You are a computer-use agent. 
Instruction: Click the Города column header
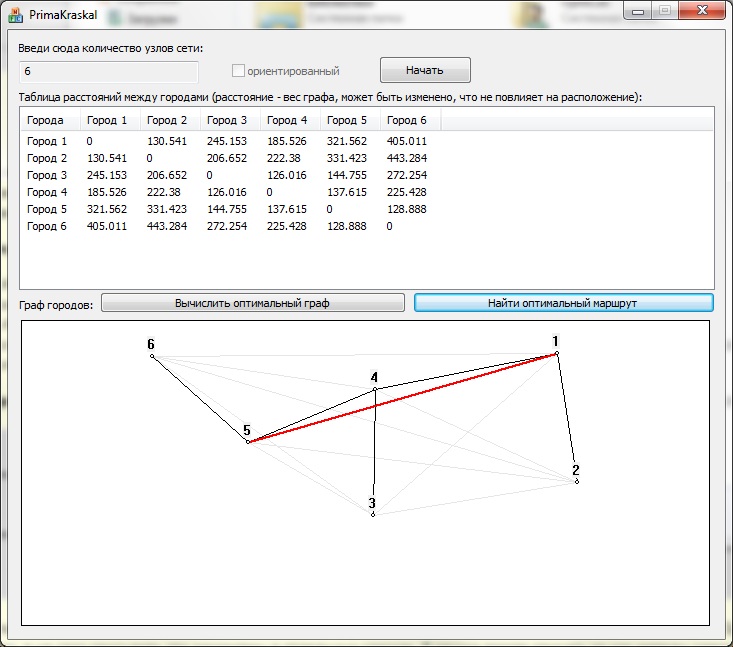click(50, 121)
